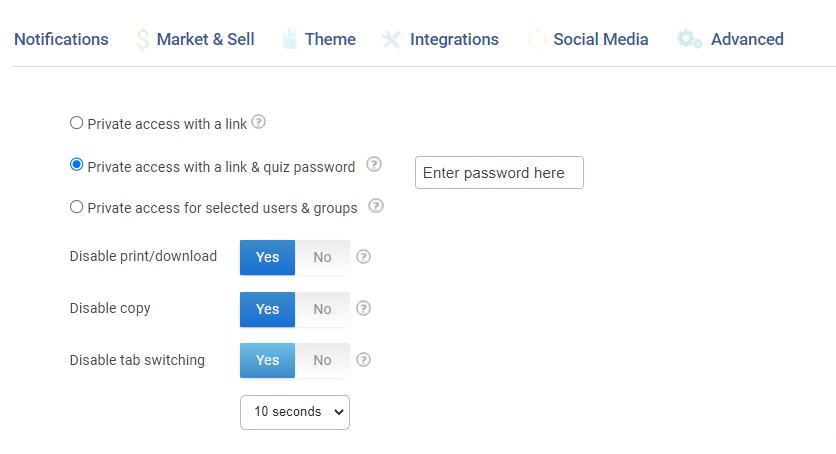
Task: Open the Social Media tab
Action: pyautogui.click(x=600, y=40)
